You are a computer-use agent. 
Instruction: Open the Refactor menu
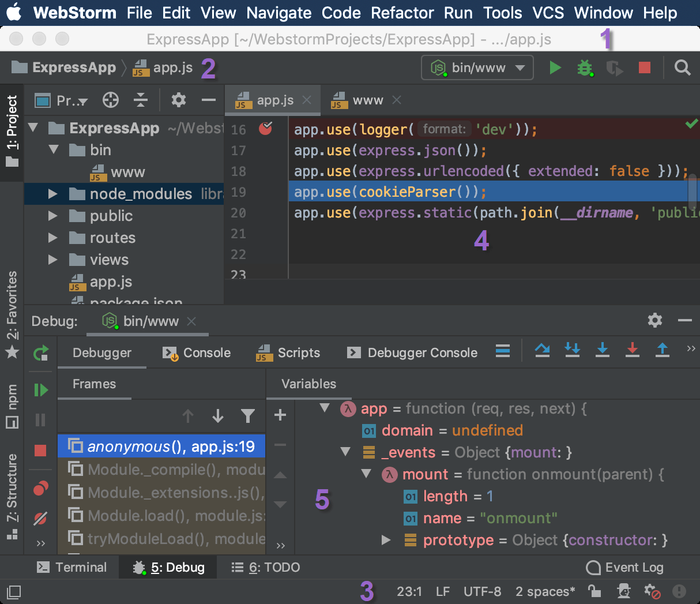point(402,13)
